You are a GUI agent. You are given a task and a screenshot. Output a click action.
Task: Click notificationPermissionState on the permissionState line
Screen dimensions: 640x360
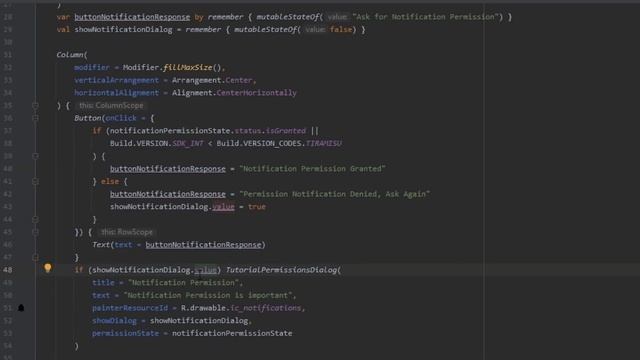tap(232, 333)
